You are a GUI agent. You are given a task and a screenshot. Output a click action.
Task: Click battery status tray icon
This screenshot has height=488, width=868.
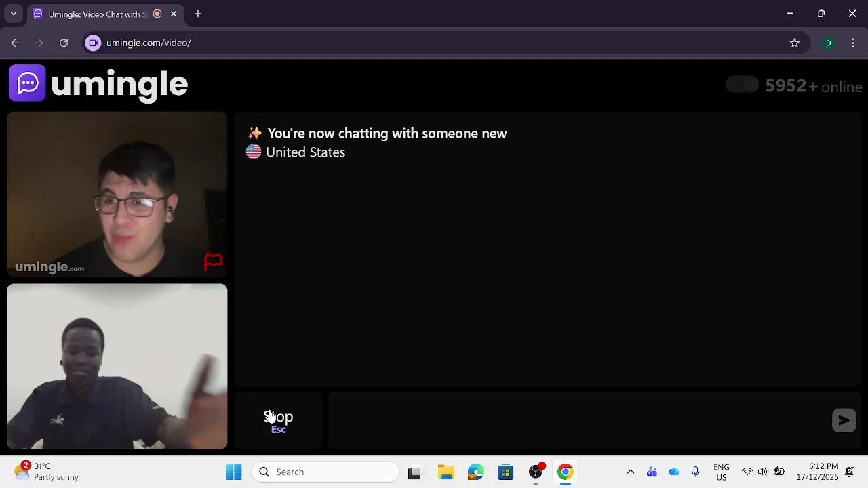pos(780,472)
